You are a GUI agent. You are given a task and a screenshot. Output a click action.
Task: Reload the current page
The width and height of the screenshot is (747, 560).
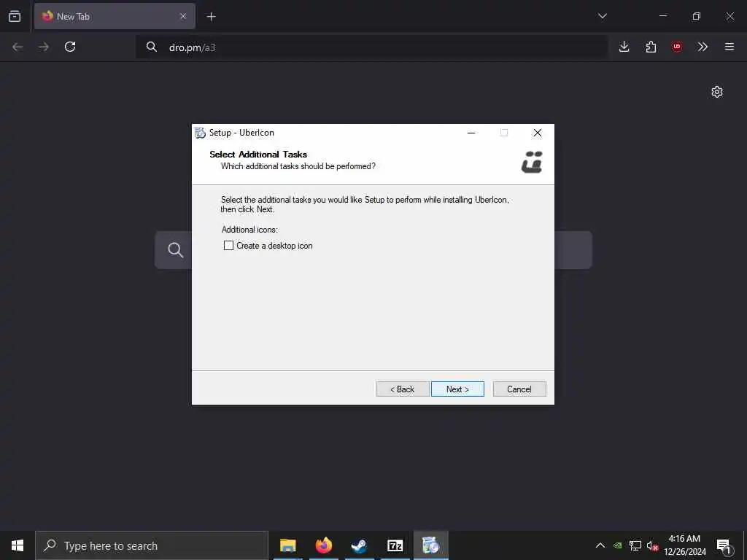click(x=70, y=47)
